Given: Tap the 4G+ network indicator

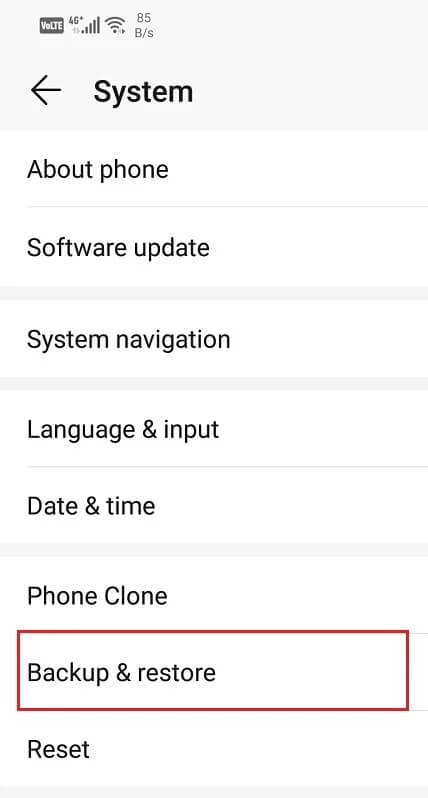Looking at the screenshot, I should coord(75,21).
